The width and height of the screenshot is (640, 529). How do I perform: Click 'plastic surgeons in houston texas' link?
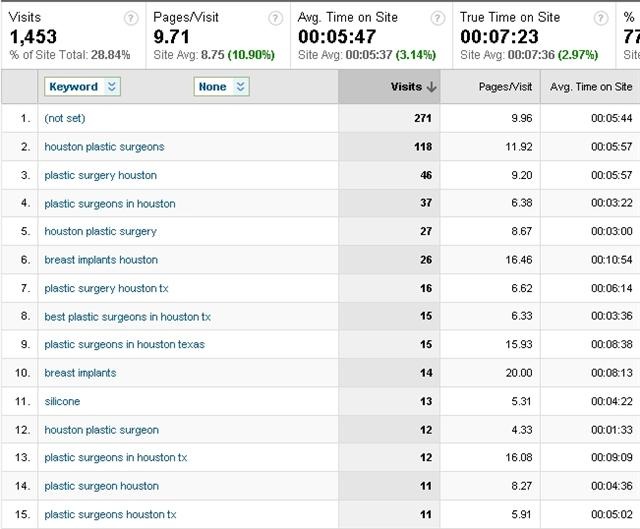pos(124,345)
